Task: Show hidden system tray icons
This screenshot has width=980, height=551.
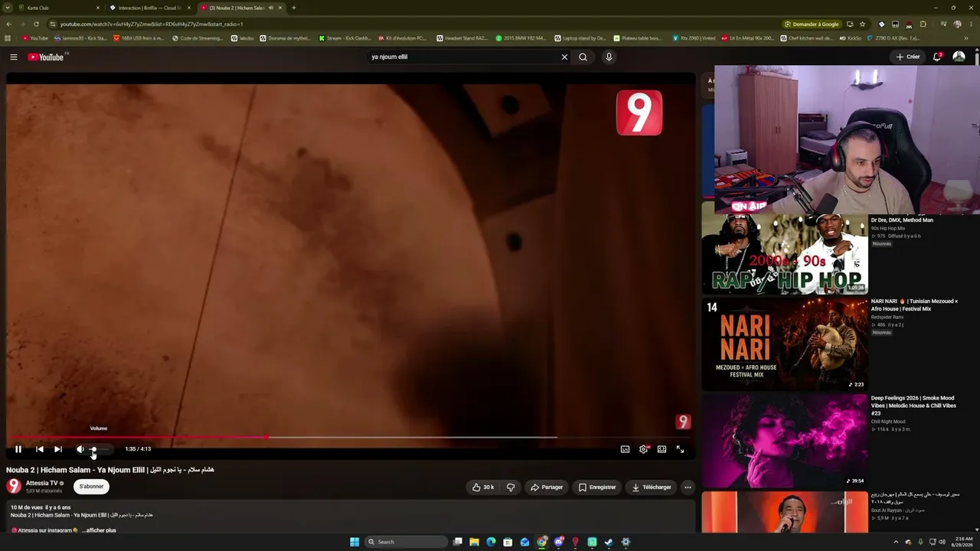Action: [x=896, y=542]
